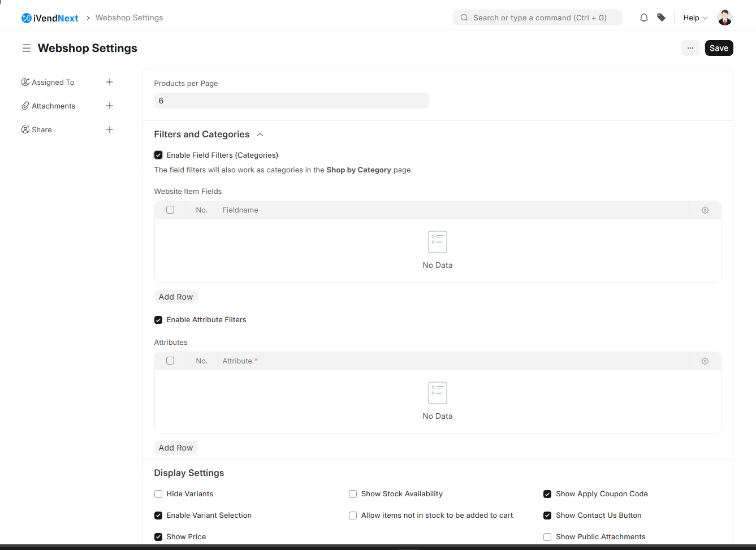756x550 pixels.
Task: Click the search magnifier icon
Action: 464,18
